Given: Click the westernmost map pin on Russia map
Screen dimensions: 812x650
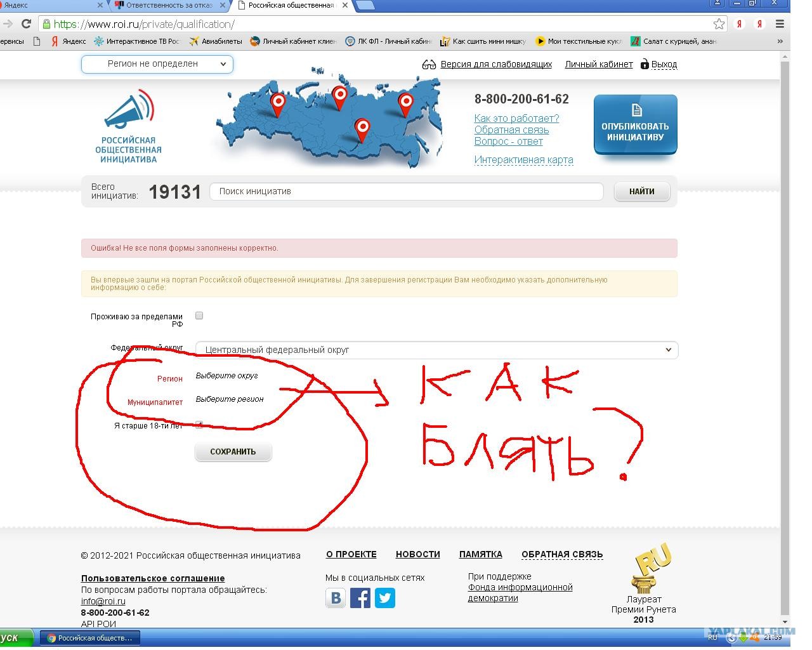Looking at the screenshot, I should [278, 105].
